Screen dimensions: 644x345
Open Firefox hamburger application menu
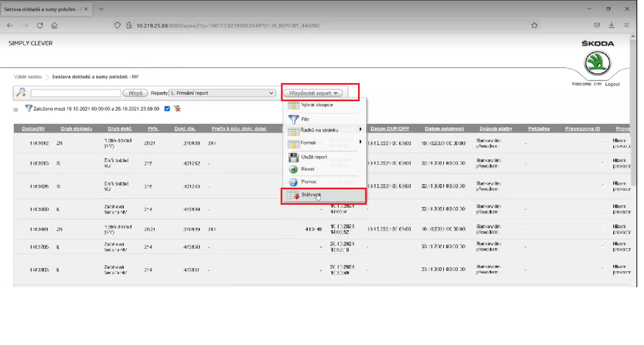626,26
